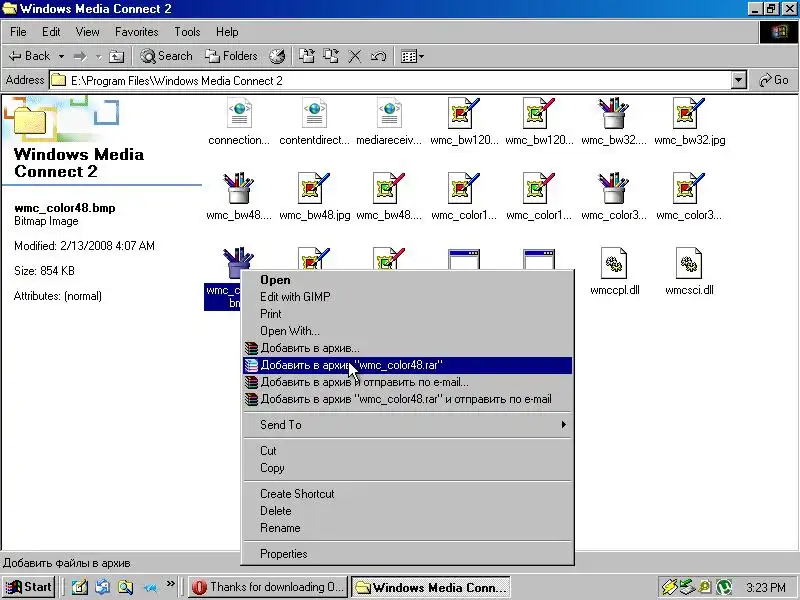Click the Windows logo throbber icon
Viewport: 800px width, 600px height.
click(x=779, y=33)
